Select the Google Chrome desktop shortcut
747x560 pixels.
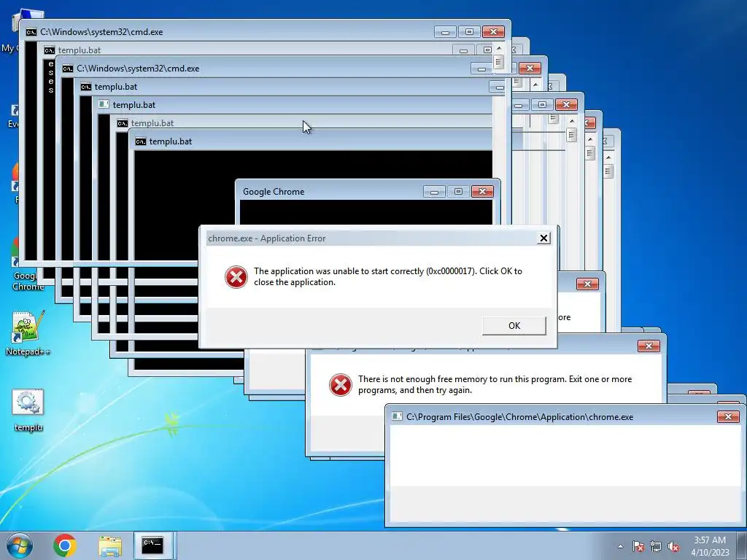point(28,264)
